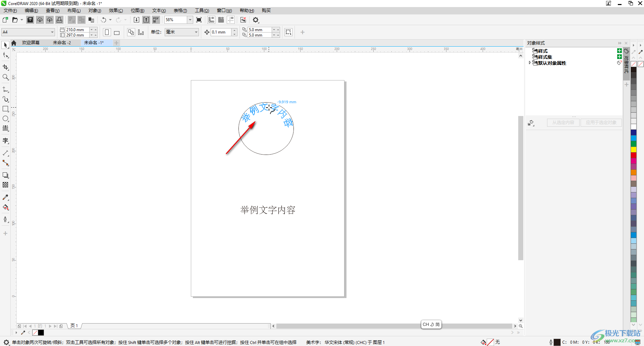Toggle landscape page orientation

116,32
